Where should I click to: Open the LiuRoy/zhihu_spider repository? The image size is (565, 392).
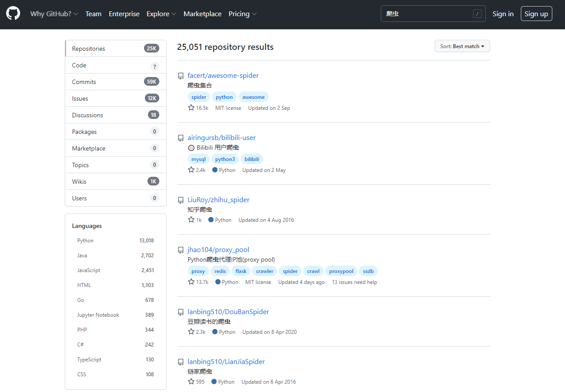[x=218, y=199]
